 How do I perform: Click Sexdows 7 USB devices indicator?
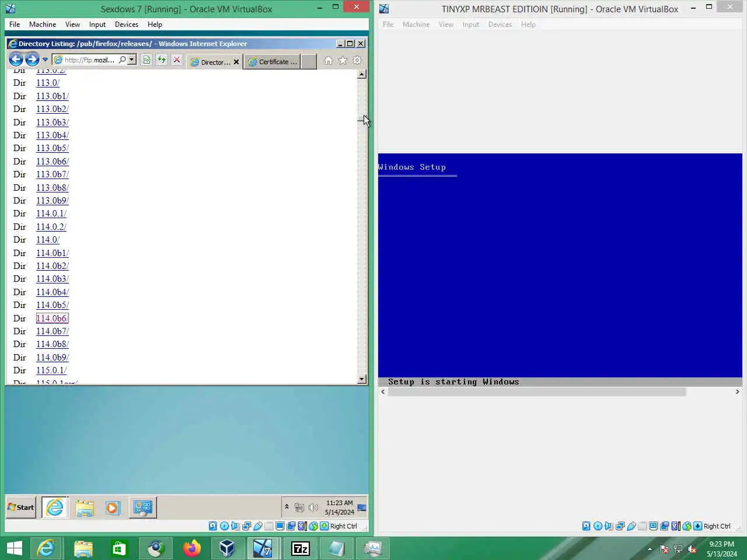(x=257, y=526)
